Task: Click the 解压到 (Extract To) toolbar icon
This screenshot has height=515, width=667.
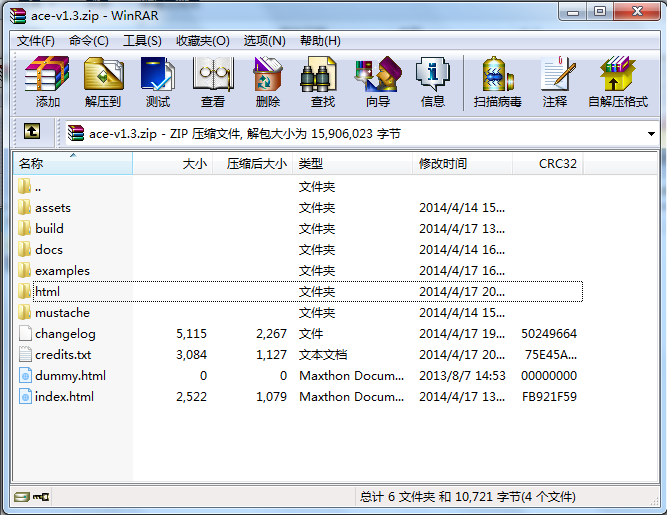Action: pyautogui.click(x=103, y=74)
